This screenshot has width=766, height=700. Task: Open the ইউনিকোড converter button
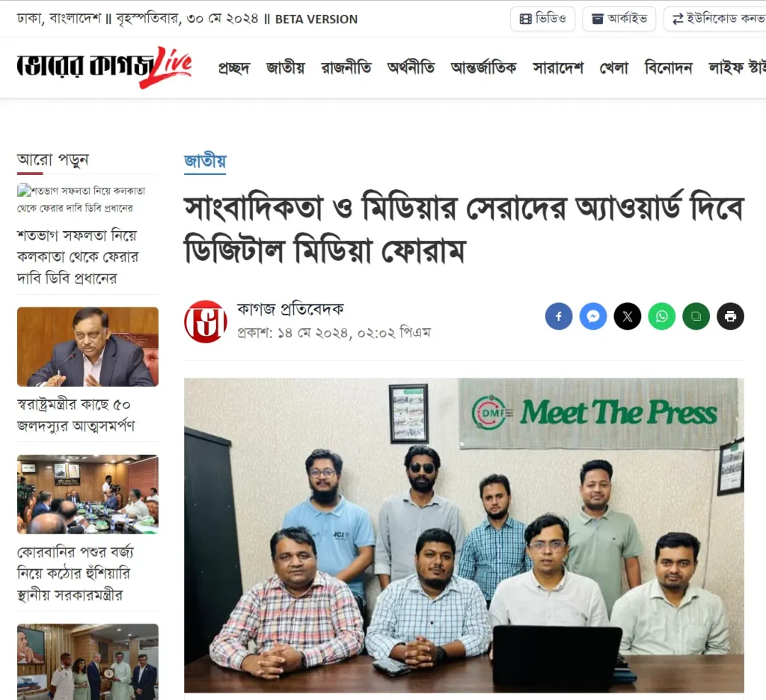point(714,19)
